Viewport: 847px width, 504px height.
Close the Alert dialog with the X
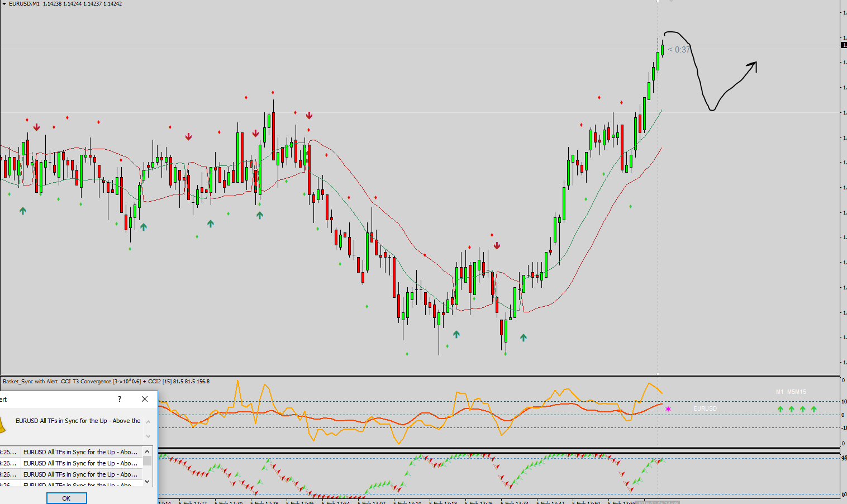(x=145, y=399)
